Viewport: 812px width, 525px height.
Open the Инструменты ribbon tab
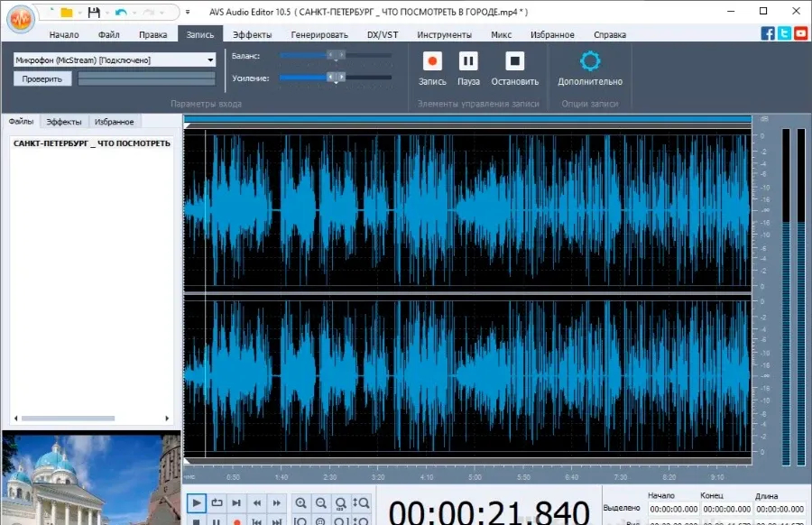coord(444,34)
